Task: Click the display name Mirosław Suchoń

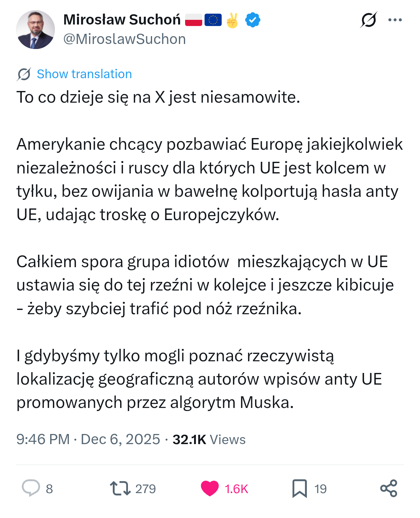Action: pyautogui.click(x=122, y=19)
